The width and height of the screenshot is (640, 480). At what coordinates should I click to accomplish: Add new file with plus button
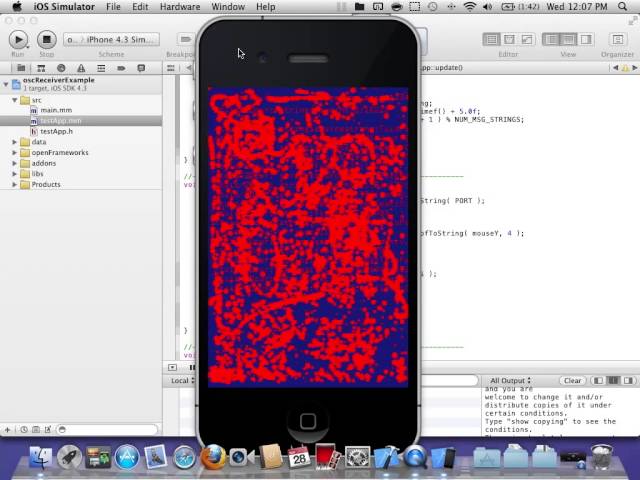tap(7, 429)
